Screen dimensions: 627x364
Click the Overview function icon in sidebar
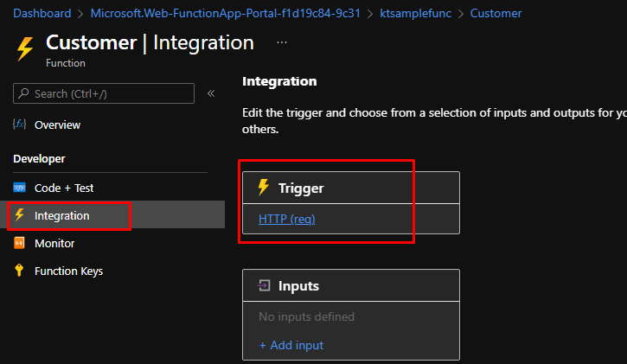[x=21, y=125]
